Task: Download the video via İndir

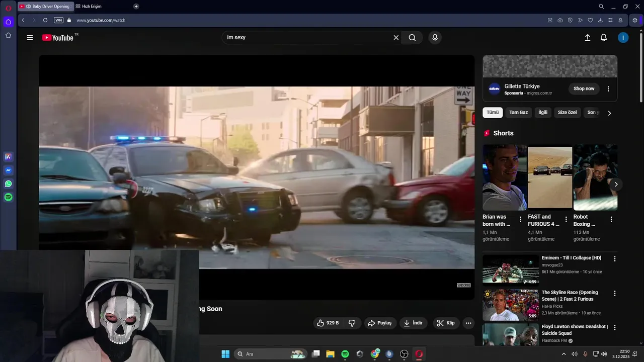Action: point(413,323)
